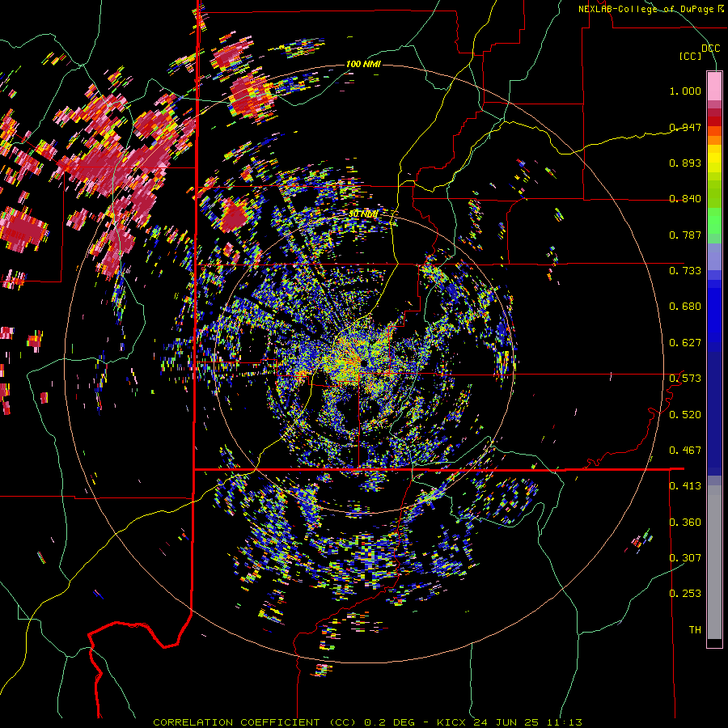728x728 pixels.
Task: Click the 0.413 scale value
Action: tap(685, 486)
